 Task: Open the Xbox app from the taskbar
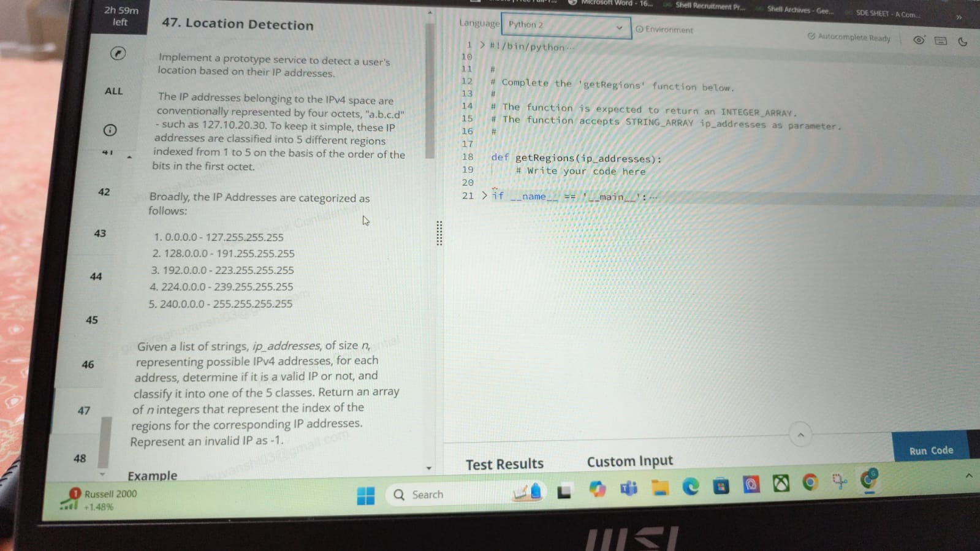[x=781, y=484]
